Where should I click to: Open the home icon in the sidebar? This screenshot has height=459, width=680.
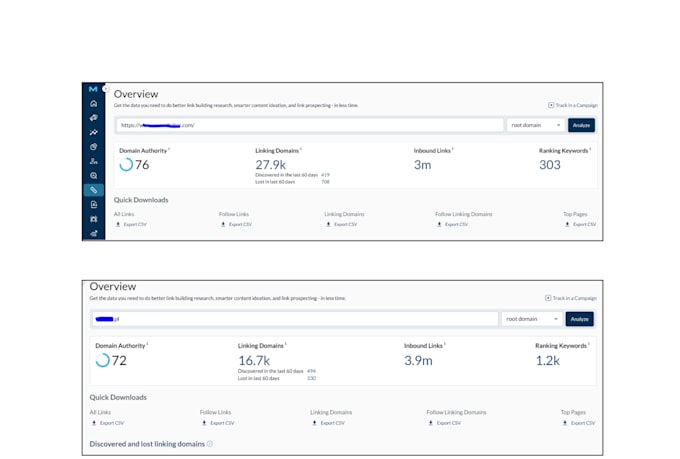pyautogui.click(x=94, y=103)
